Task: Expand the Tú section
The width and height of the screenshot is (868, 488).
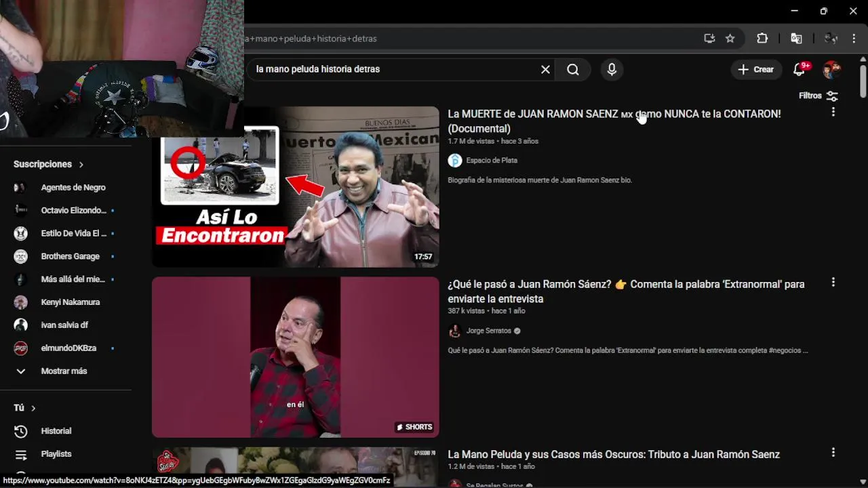Action: [x=24, y=408]
